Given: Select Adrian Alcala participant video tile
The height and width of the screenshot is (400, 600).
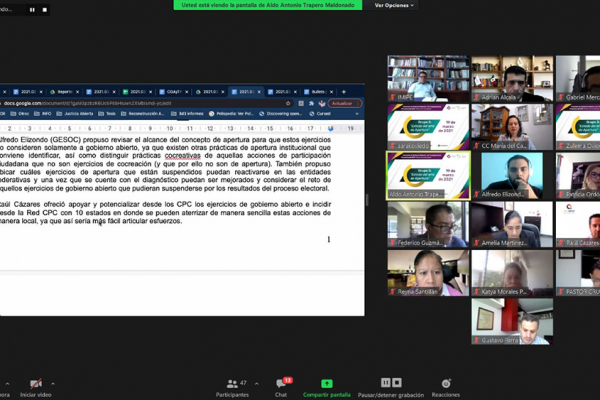Looking at the screenshot, I should [512, 78].
